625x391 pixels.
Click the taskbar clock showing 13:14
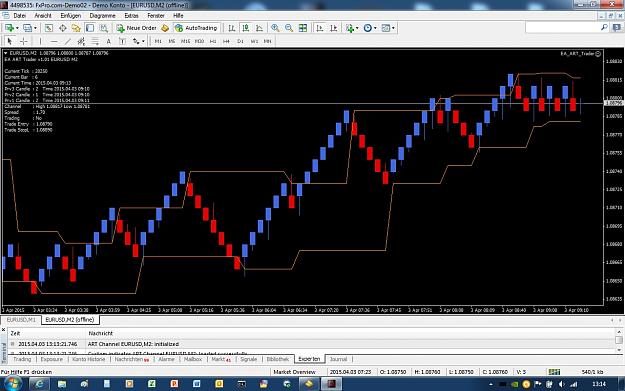click(599, 384)
